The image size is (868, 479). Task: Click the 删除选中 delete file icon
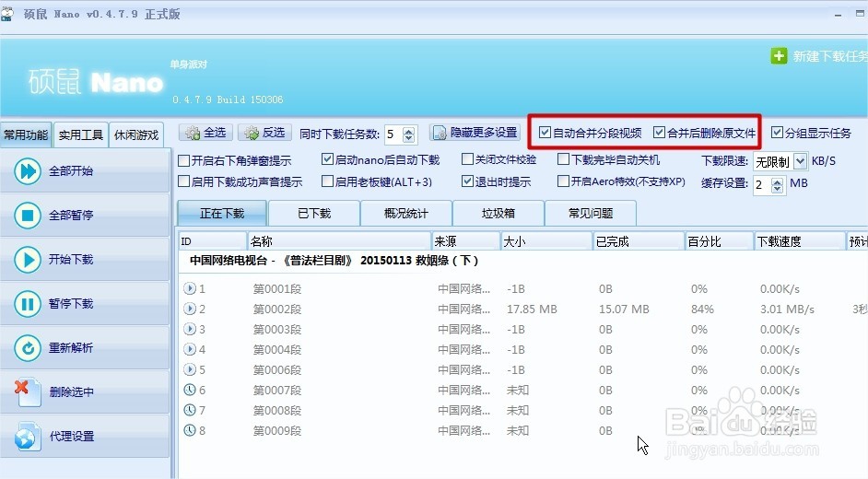(x=28, y=391)
